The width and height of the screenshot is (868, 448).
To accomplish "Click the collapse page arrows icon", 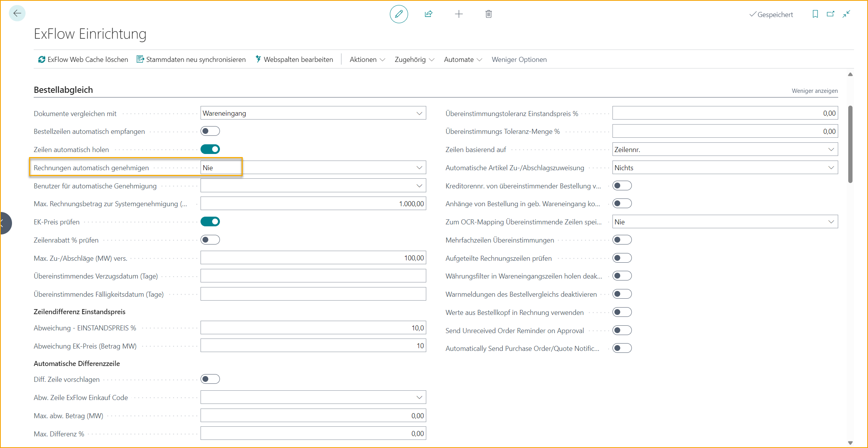I will tap(846, 14).
